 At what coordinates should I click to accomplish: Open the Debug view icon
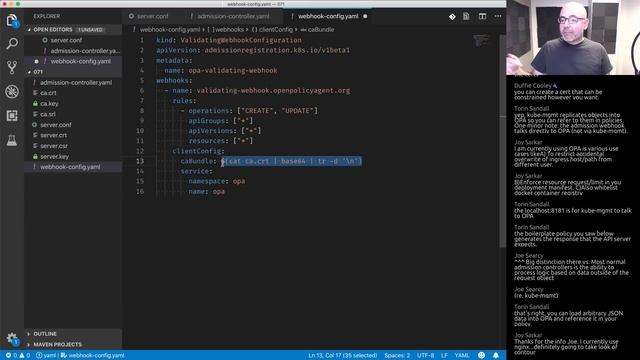12,91
